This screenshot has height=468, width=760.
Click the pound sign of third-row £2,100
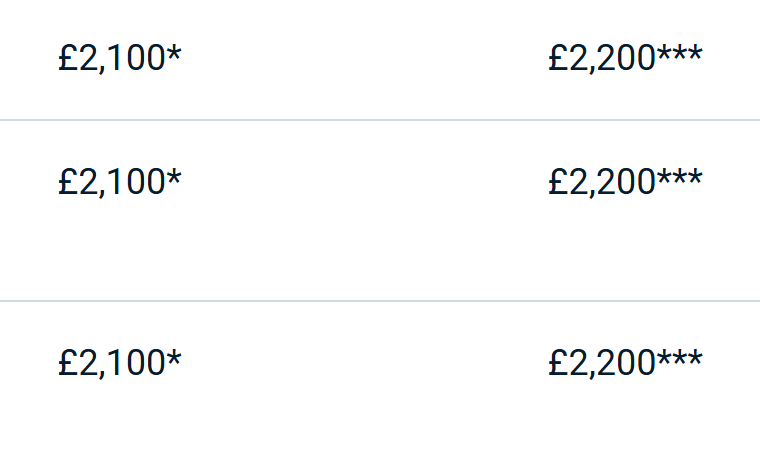tap(68, 363)
